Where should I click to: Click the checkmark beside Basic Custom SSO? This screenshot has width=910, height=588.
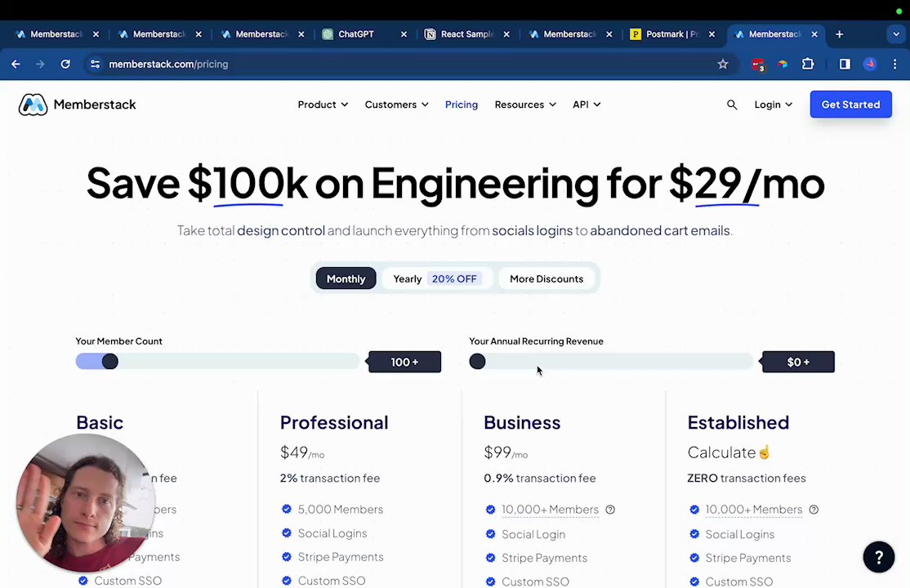click(x=83, y=581)
